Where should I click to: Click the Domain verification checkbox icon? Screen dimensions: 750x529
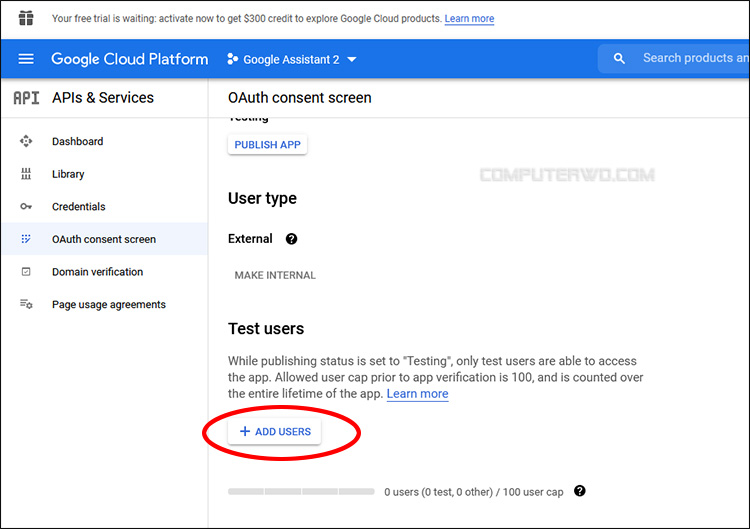(26, 272)
